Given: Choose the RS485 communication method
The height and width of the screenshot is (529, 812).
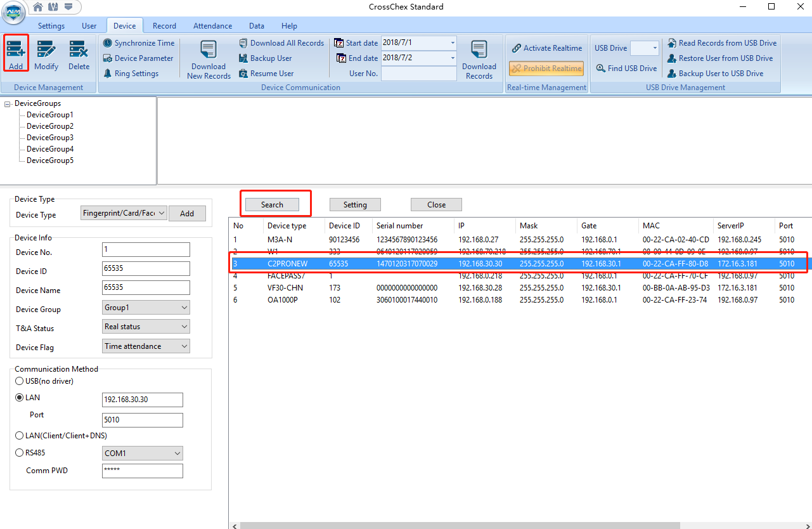Looking at the screenshot, I should coord(19,453).
